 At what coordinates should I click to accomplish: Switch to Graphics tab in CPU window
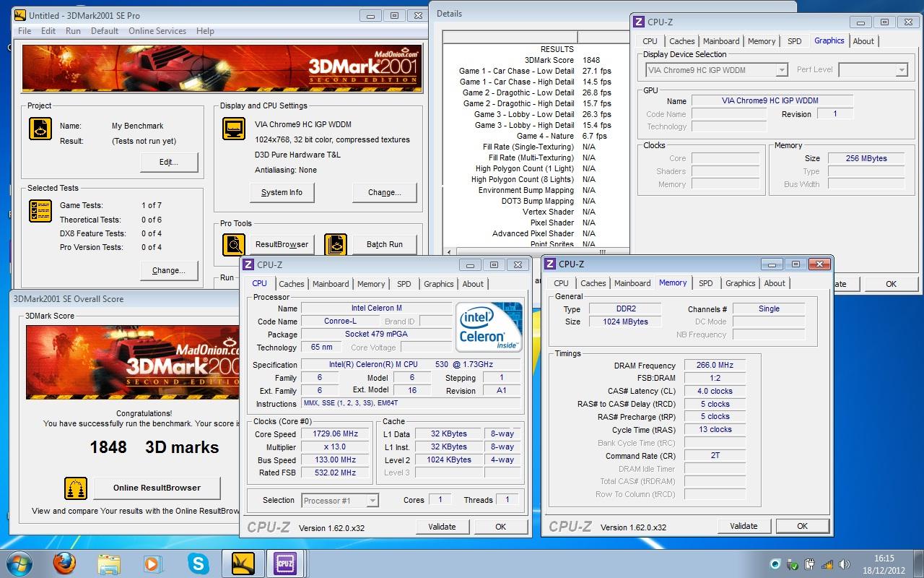(x=439, y=284)
